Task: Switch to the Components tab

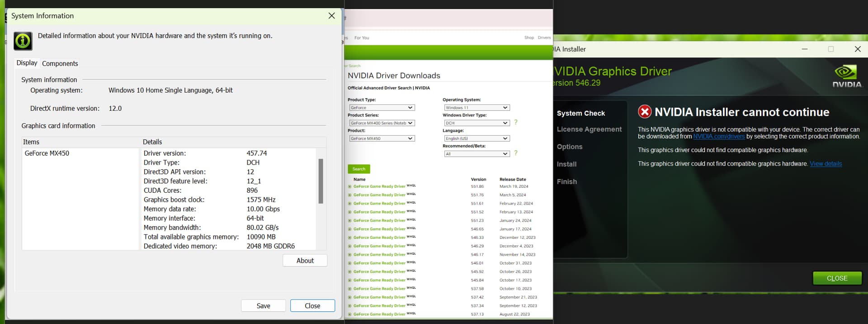Action: [60, 64]
